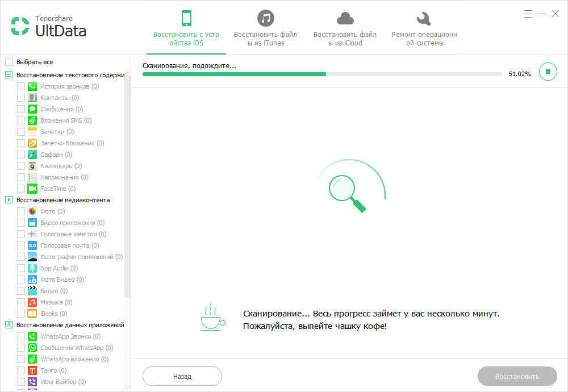Tick the 'Голосовые заметки' checkbox
The width and height of the screenshot is (568, 392).
tap(21, 234)
